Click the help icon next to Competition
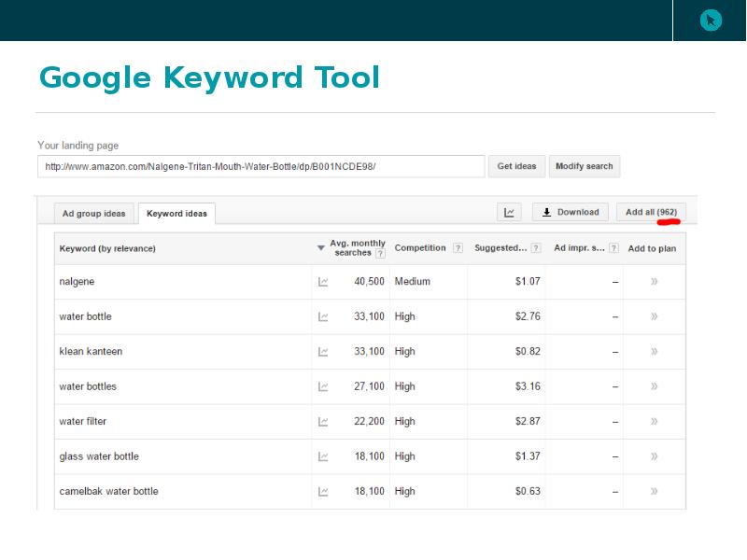 (x=458, y=248)
